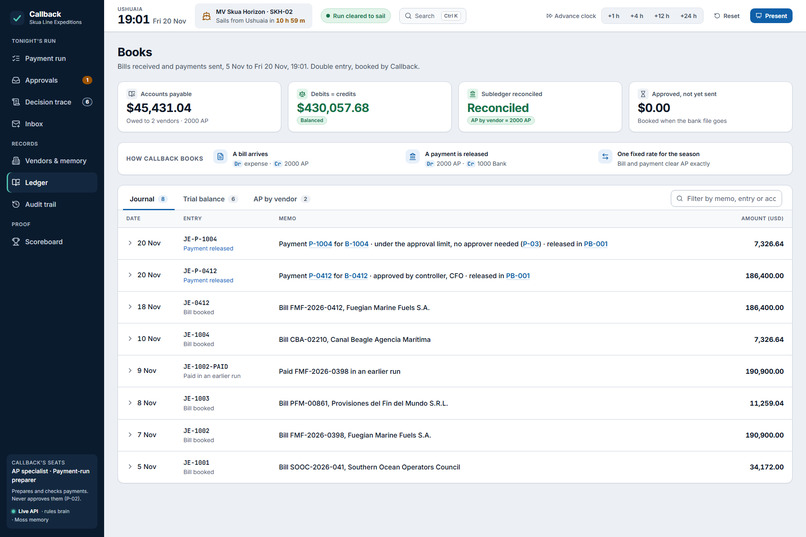Screen dimensions: 806x537
Task: Click the Bill PFM-00861 memo text
Action: [x=363, y=403]
